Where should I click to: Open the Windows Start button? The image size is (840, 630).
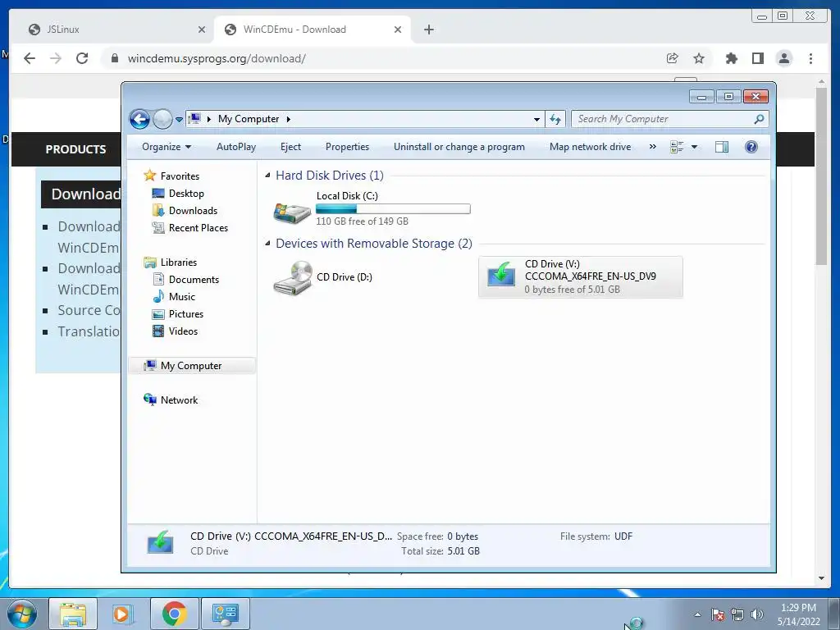21,614
